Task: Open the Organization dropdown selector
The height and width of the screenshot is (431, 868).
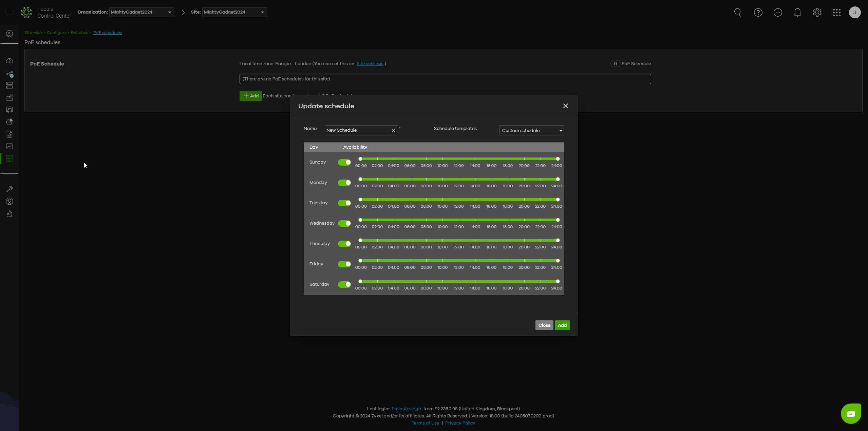Action: 141,12
